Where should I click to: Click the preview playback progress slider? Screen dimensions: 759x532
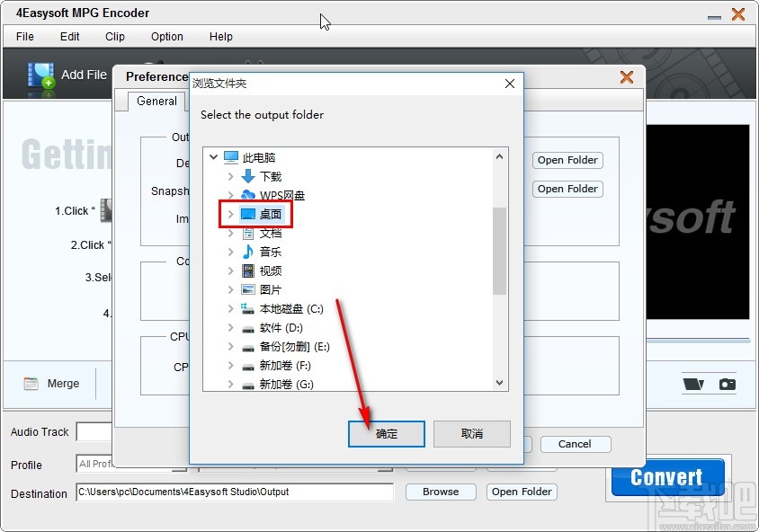click(699, 340)
